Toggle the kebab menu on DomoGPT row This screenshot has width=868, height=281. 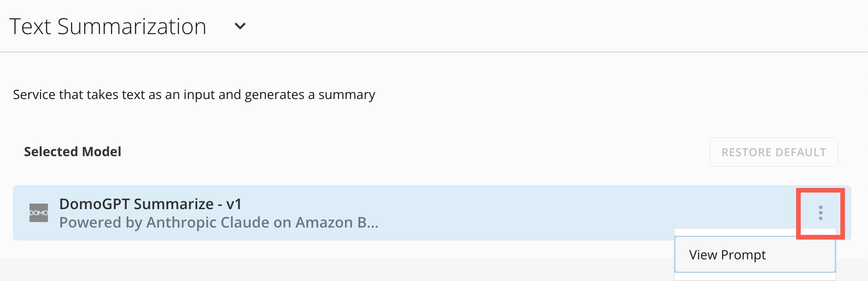coord(820,213)
